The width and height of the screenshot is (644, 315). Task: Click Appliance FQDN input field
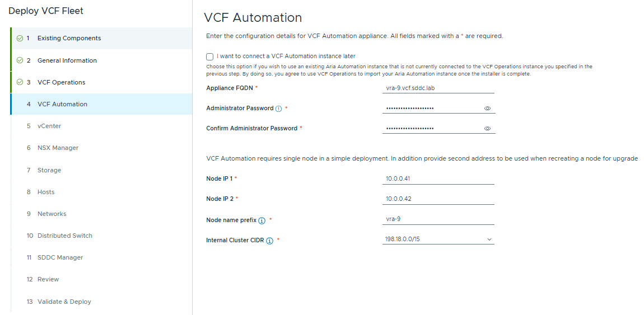(438, 88)
